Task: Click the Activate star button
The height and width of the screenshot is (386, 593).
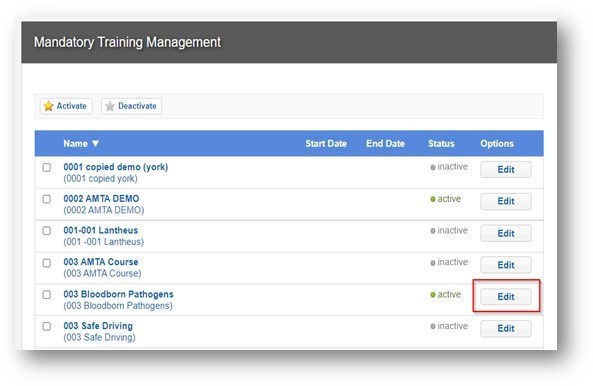Action: pos(66,106)
